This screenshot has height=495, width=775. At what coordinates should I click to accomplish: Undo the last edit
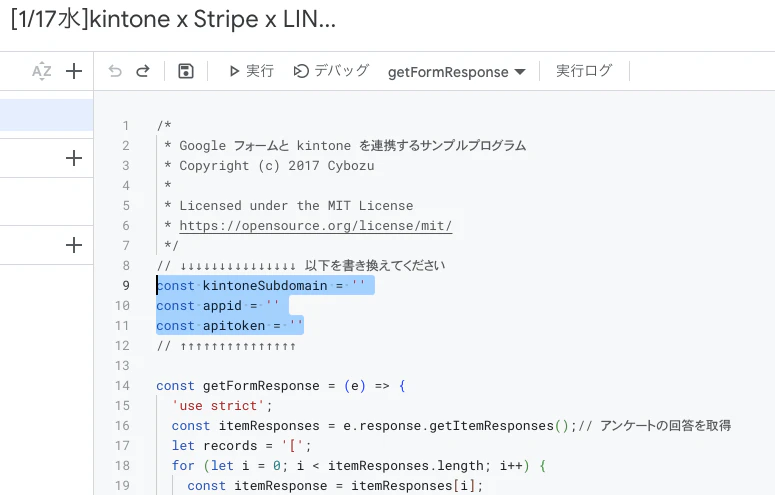point(115,71)
